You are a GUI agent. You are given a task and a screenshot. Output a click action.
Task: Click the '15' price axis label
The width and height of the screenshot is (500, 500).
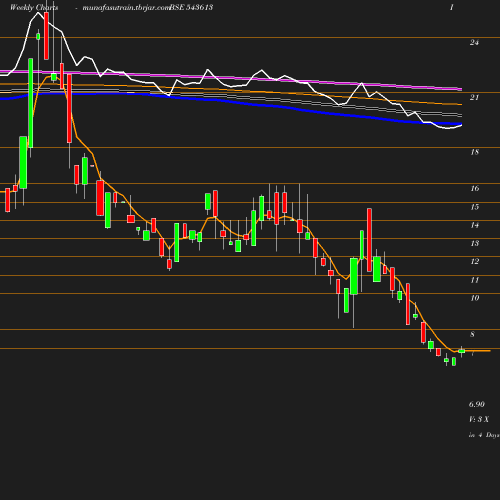475,207
